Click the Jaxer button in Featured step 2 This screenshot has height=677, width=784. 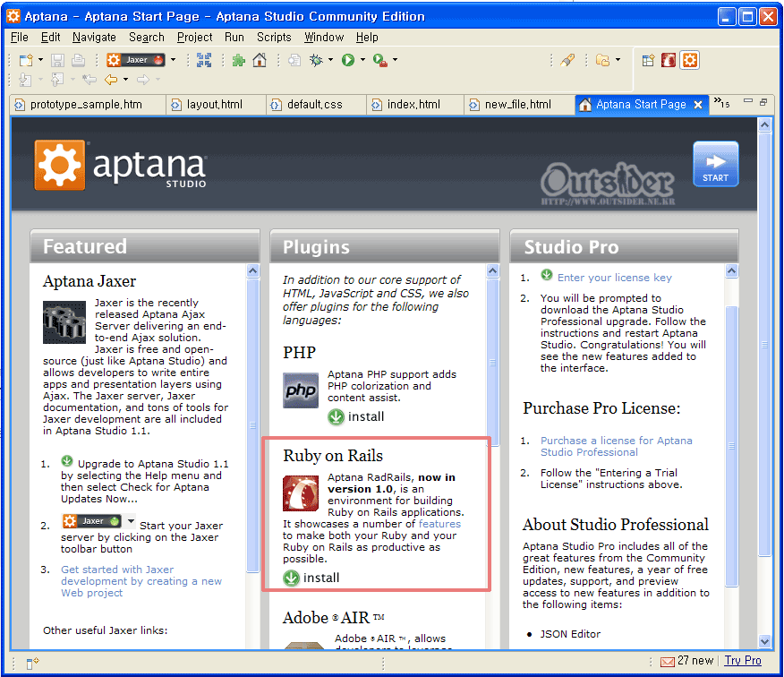pos(92,521)
